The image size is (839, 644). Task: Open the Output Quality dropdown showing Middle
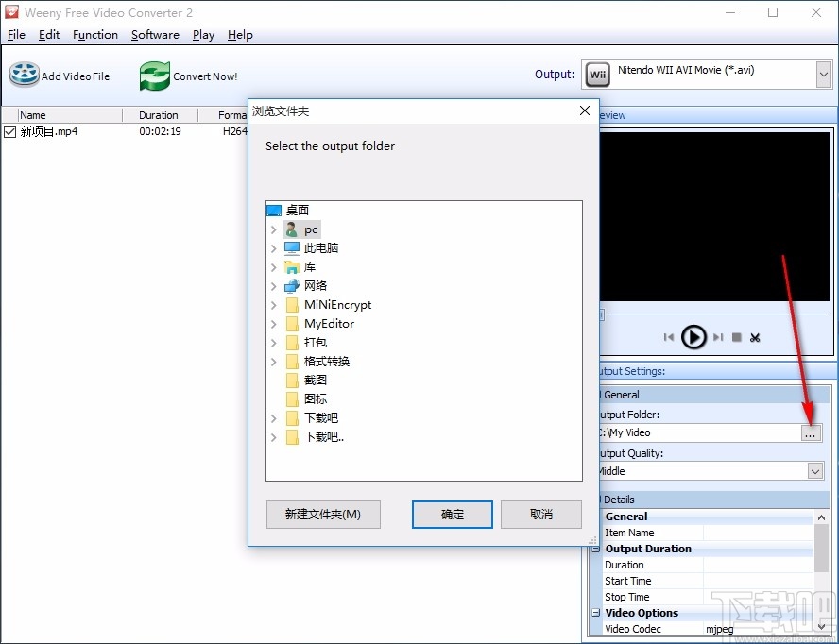click(x=815, y=470)
